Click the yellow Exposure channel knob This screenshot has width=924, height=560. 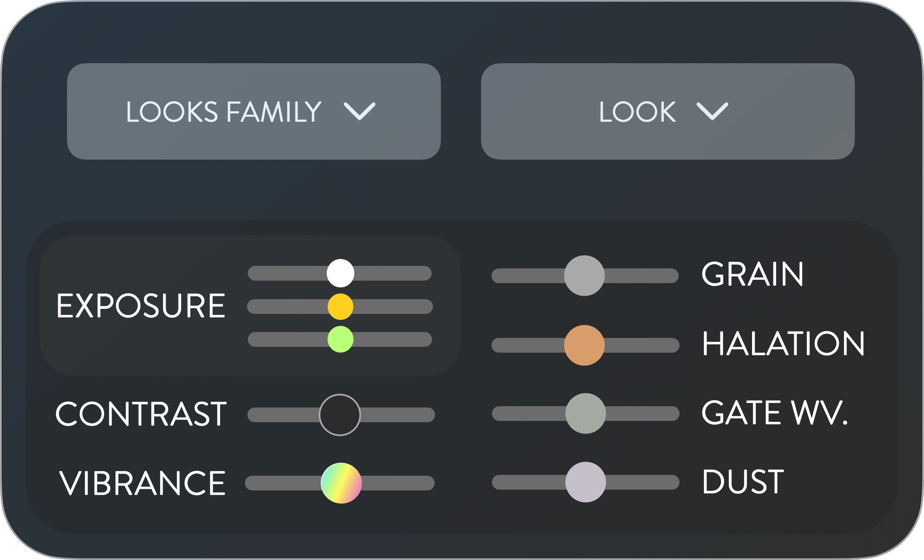(x=341, y=306)
